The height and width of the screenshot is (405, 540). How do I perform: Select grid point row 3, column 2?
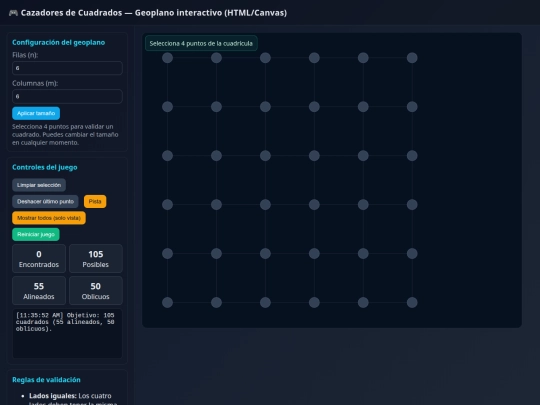(216, 156)
